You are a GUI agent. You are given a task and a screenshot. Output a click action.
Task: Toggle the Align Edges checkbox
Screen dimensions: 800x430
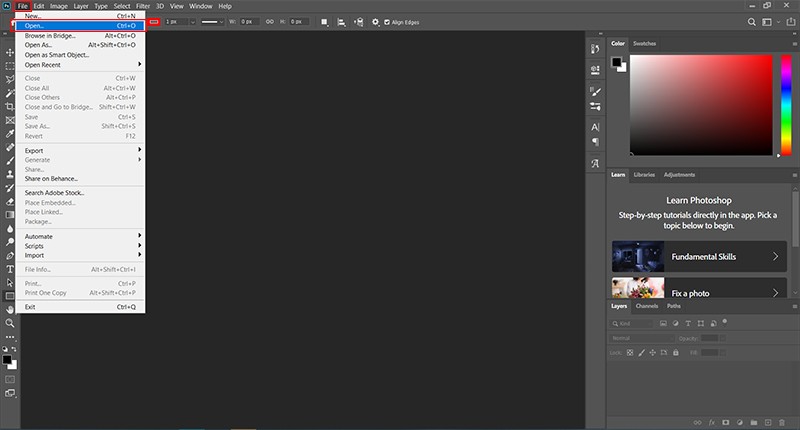pos(387,22)
